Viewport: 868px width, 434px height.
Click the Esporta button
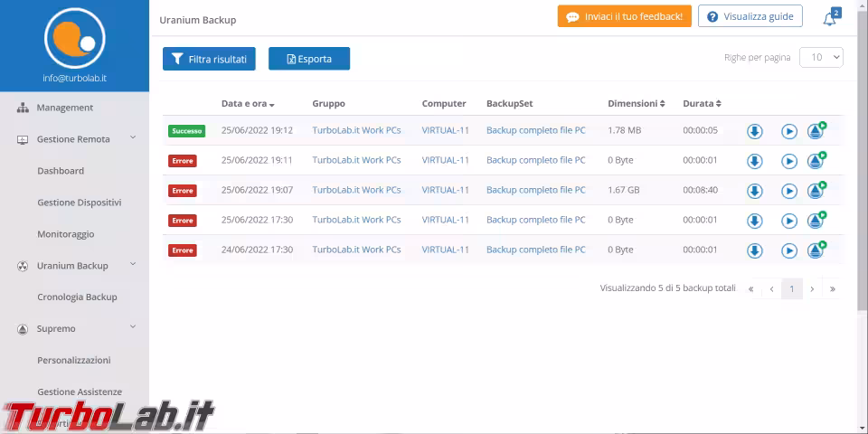(309, 59)
